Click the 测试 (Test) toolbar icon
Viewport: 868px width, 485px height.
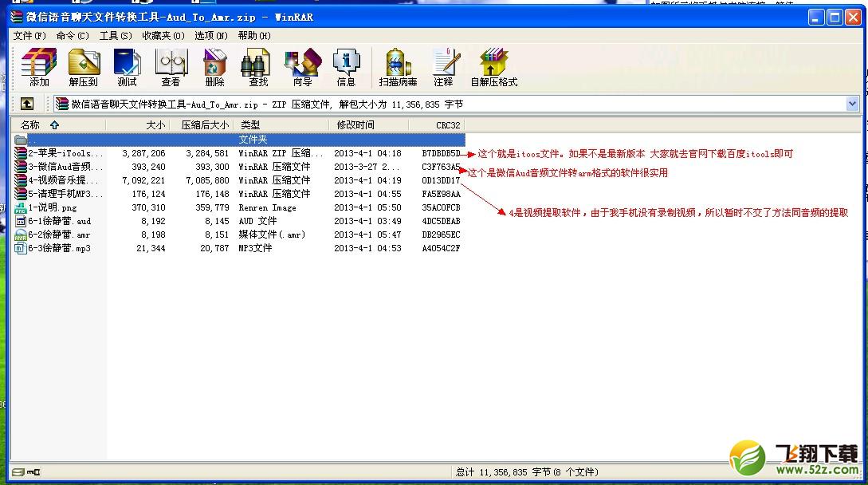pos(127,67)
